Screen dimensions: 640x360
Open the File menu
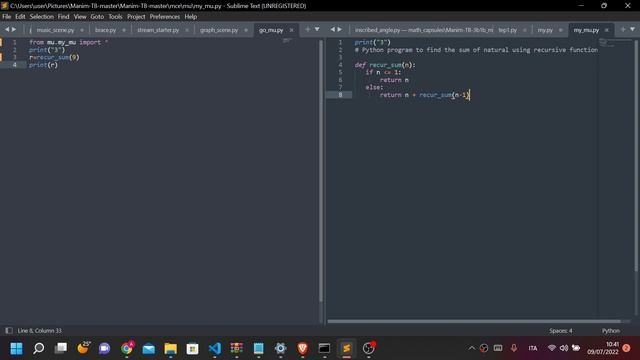coord(7,17)
